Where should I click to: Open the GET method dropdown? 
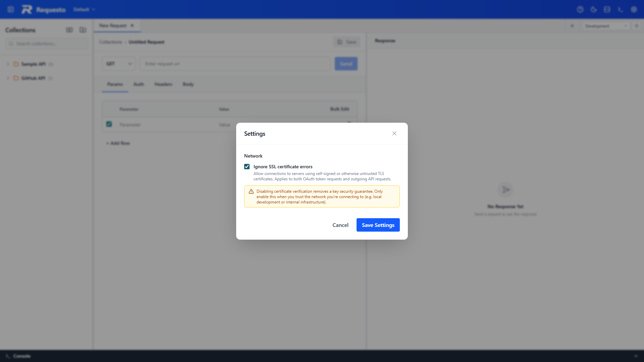pos(119,64)
